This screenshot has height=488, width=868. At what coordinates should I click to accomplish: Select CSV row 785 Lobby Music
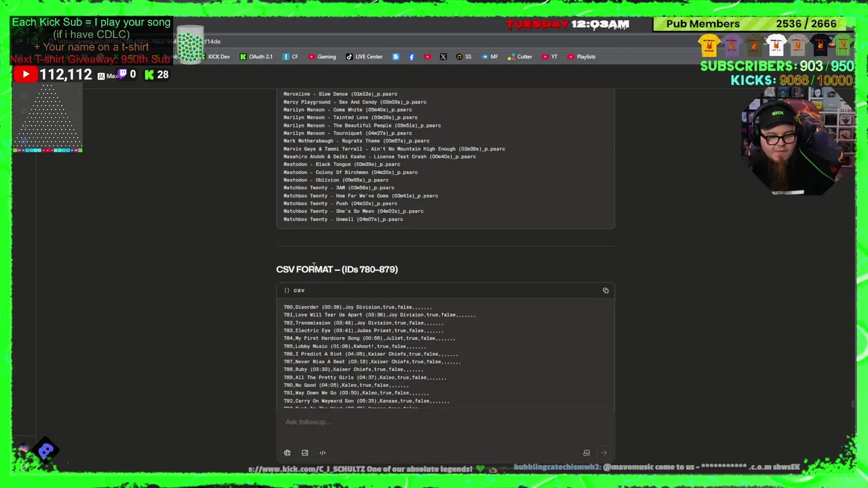point(355,346)
